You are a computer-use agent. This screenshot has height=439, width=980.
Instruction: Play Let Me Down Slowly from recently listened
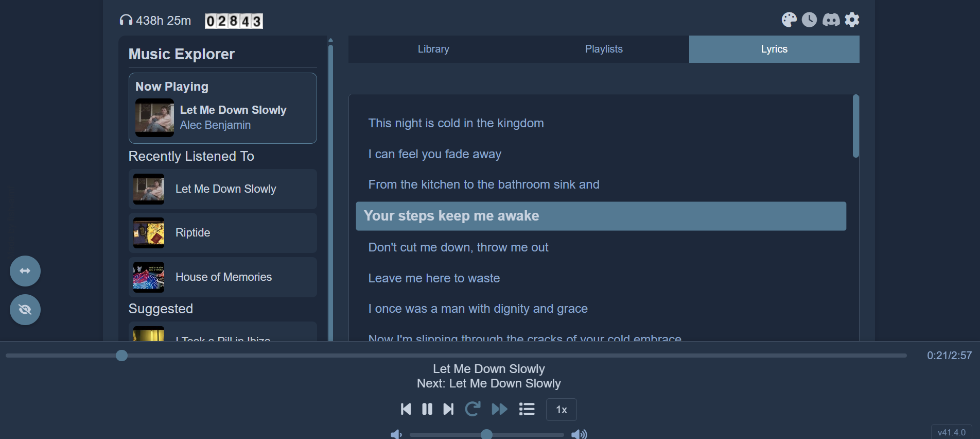(223, 189)
